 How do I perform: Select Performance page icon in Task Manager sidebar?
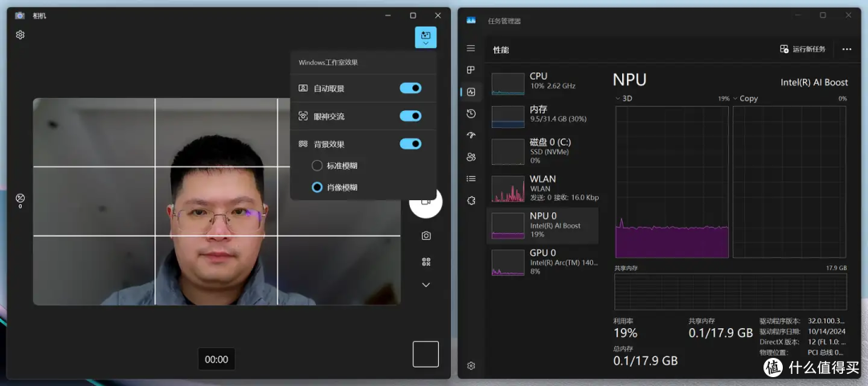pos(471,92)
